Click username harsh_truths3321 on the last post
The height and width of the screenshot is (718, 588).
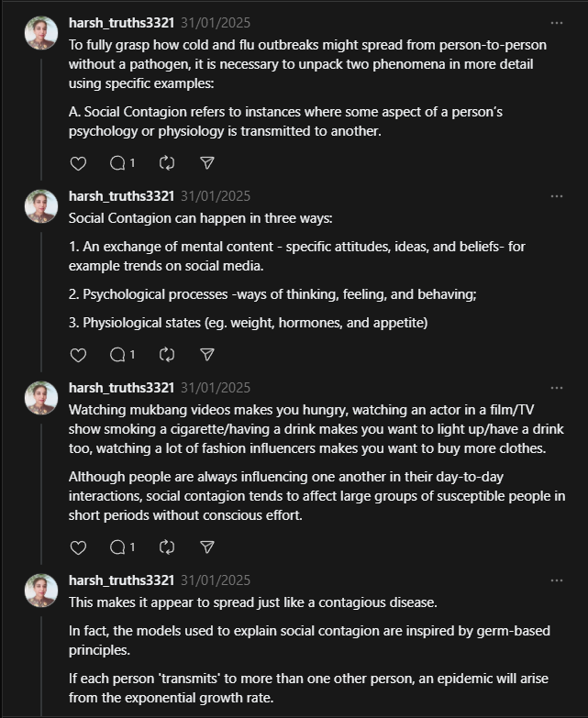[121, 580]
